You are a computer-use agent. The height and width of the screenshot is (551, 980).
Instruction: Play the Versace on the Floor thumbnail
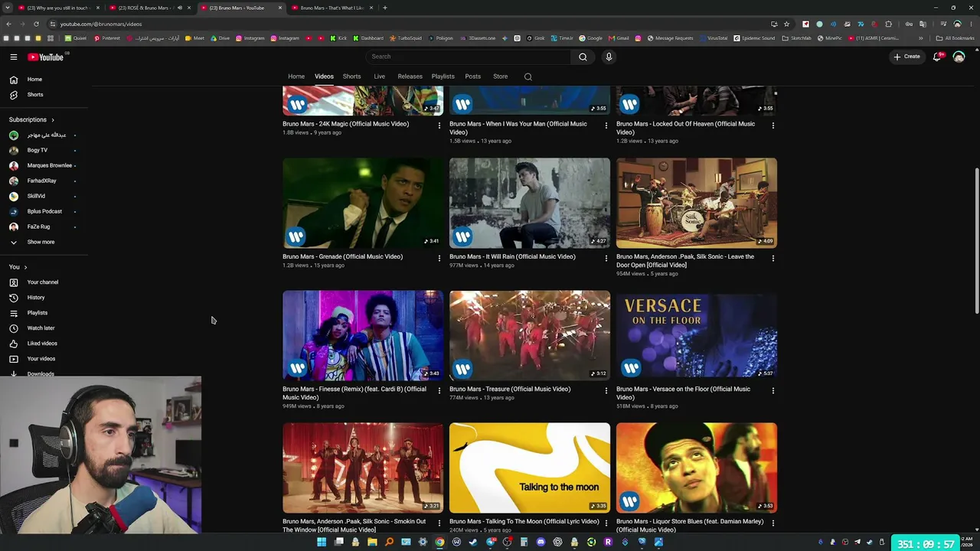697,335
